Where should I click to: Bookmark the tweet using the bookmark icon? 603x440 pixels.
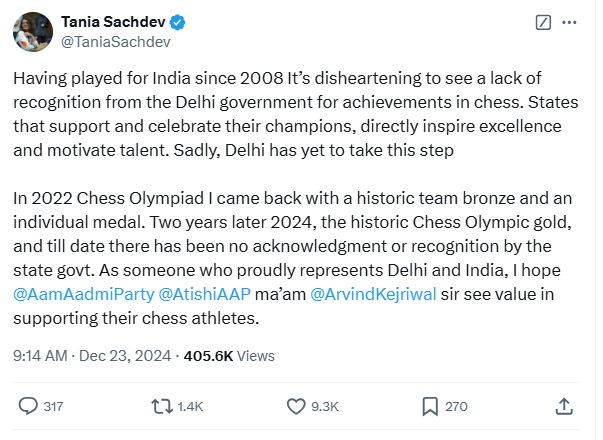(429, 406)
